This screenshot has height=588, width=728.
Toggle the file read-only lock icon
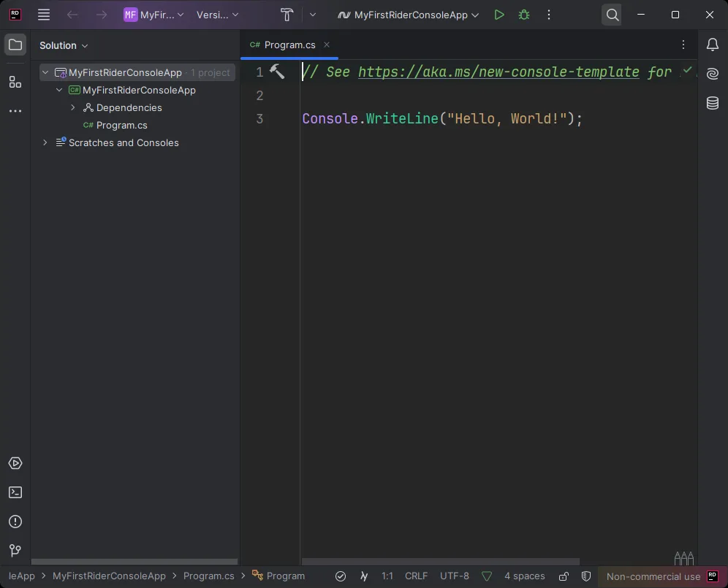564,576
